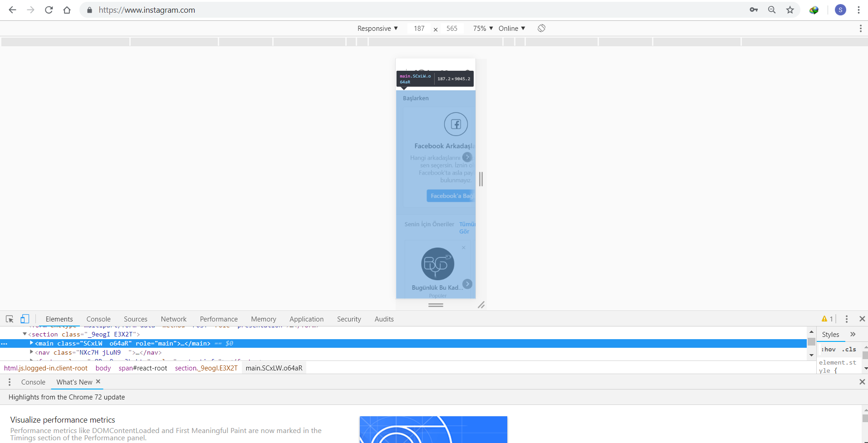Expand the nav NXc7H jLuN9 node

point(31,352)
